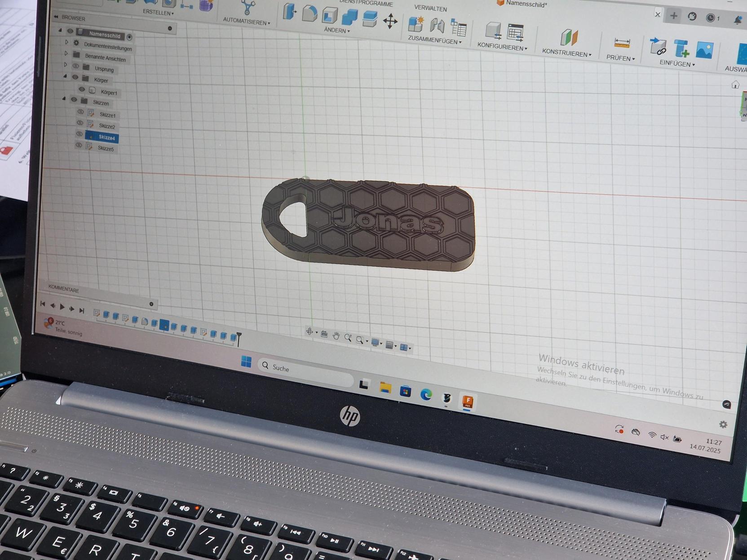Click the New Component icon above ZUSAMMENFÜGEN

pyautogui.click(x=415, y=24)
